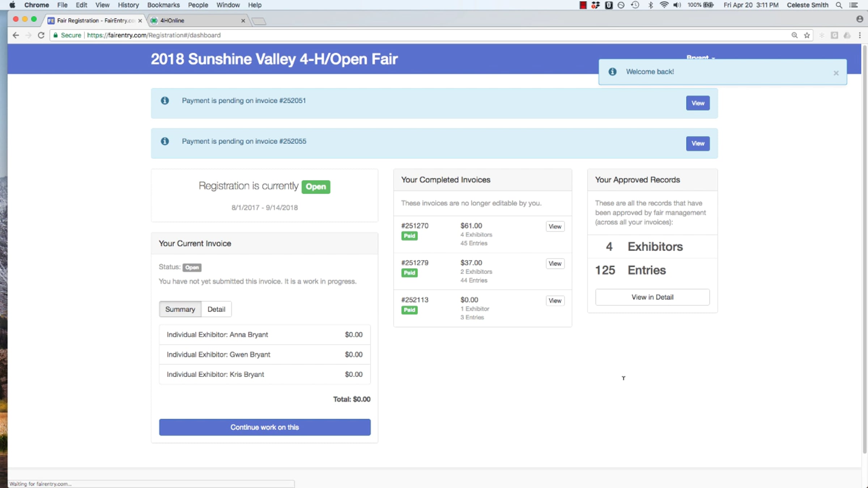868x488 pixels.
Task: Open the Bookmarks menu
Action: (163, 5)
